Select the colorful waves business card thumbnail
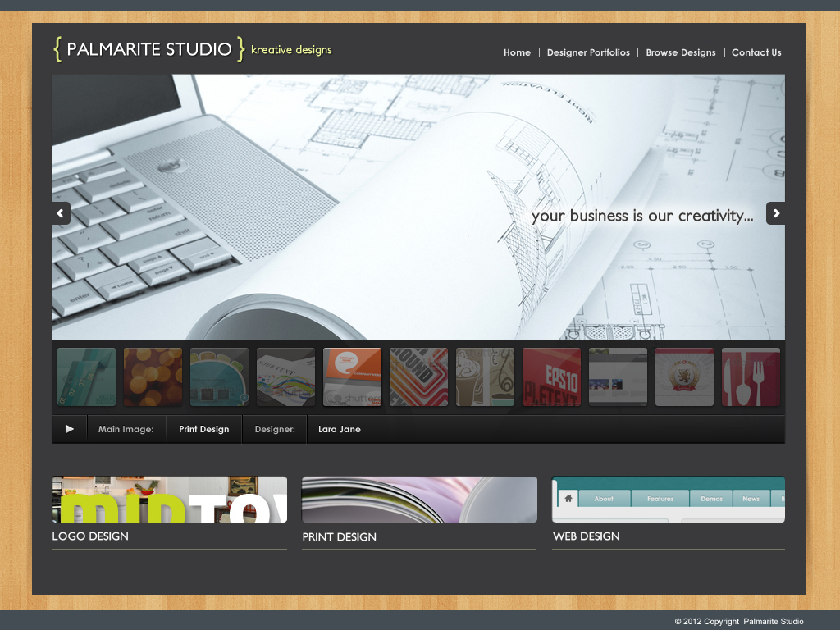Image resolution: width=840 pixels, height=630 pixels. [285, 377]
